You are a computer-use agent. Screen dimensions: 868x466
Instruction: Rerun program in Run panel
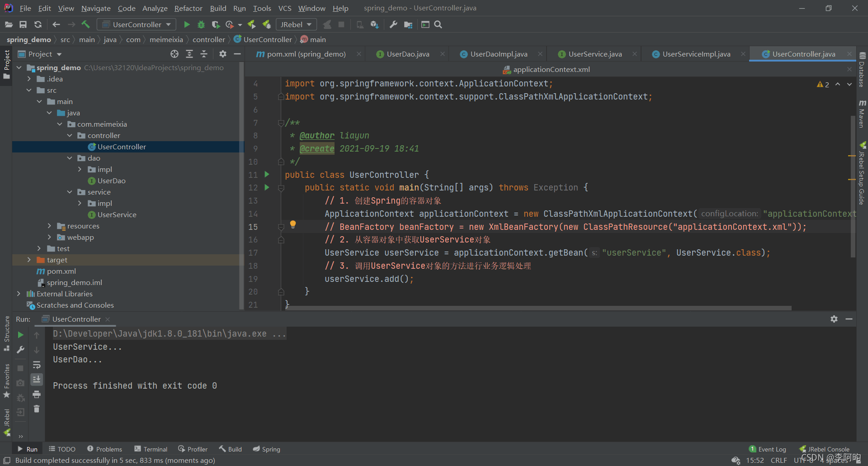[20, 335]
